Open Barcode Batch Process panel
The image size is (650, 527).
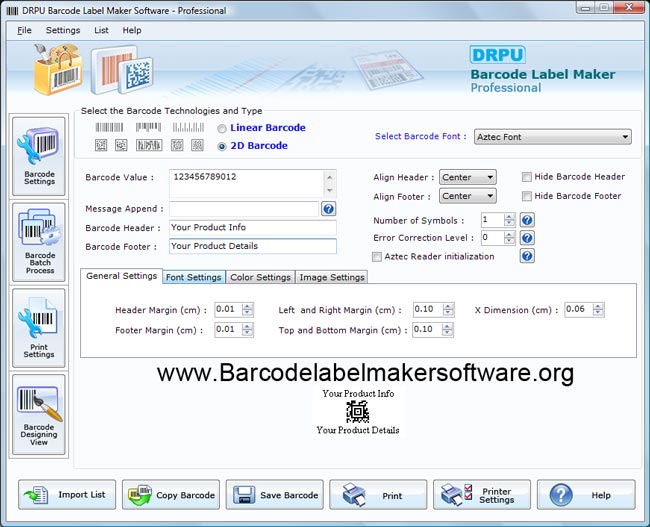[x=39, y=242]
